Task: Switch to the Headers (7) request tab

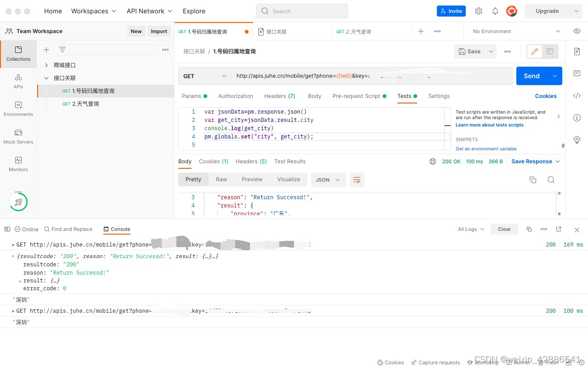Action: [x=279, y=96]
